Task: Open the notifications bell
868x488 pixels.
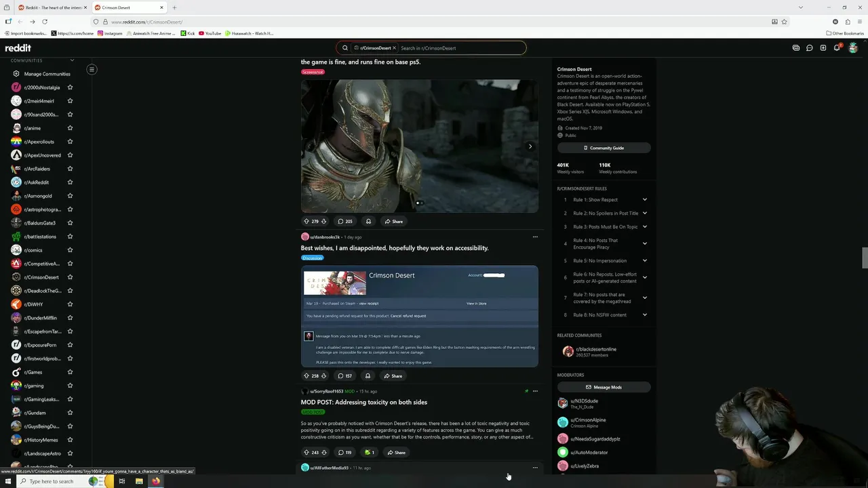Action: pos(837,48)
